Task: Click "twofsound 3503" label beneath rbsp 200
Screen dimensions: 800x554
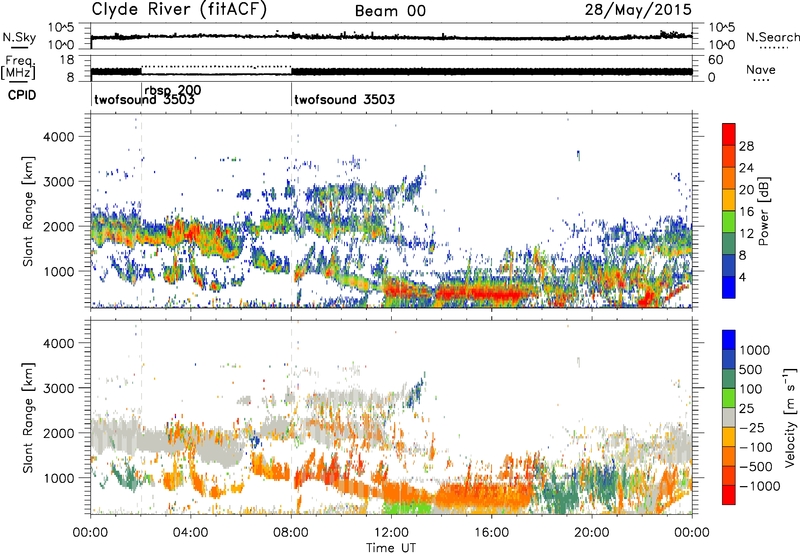Action: pyautogui.click(x=144, y=100)
